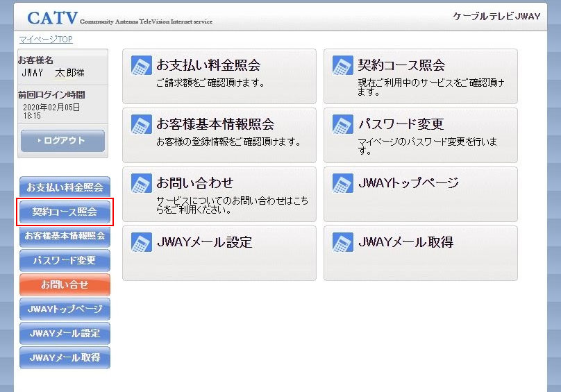Open JWAYメール取得 from the sidebar
561x392 pixels.
pyautogui.click(x=65, y=357)
